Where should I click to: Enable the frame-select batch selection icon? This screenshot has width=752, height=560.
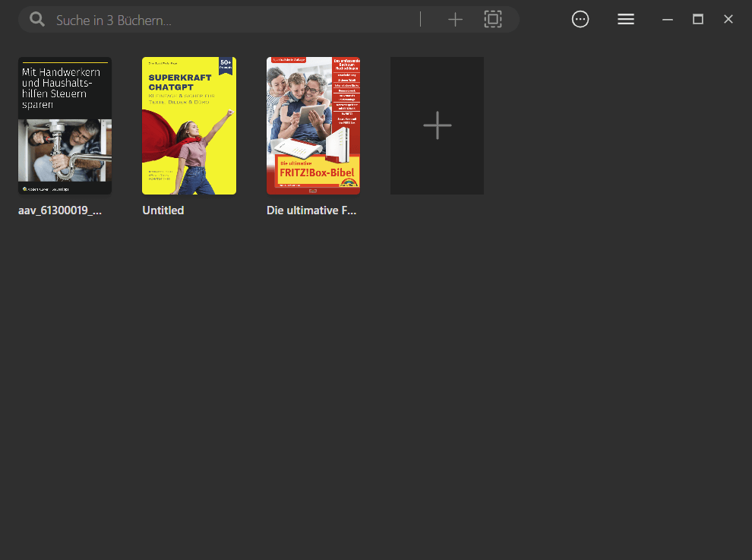[x=493, y=19]
